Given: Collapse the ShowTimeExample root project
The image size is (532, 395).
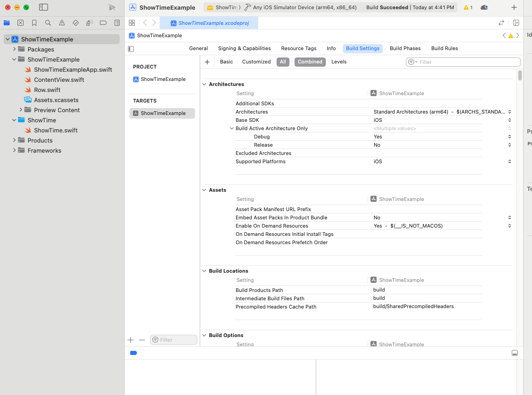Looking at the screenshot, I should (7, 40).
